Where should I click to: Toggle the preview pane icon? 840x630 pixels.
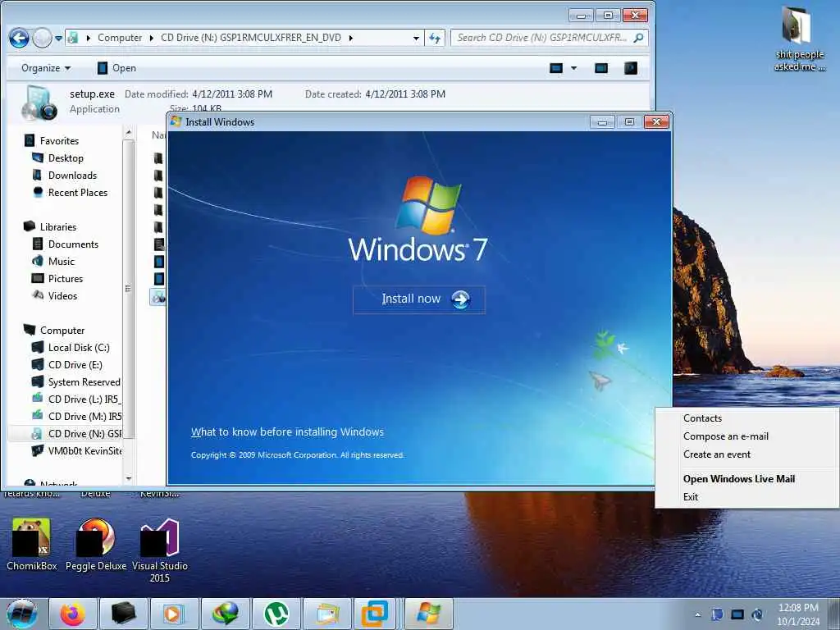point(601,68)
